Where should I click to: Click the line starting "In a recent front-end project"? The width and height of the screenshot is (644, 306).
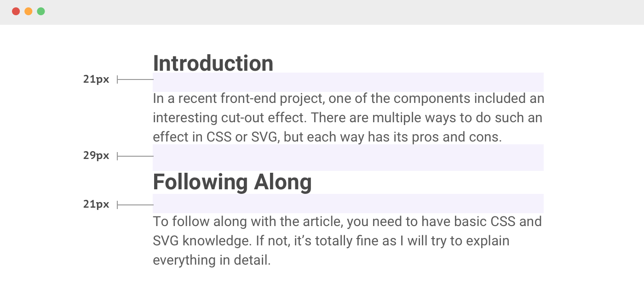tap(348, 98)
